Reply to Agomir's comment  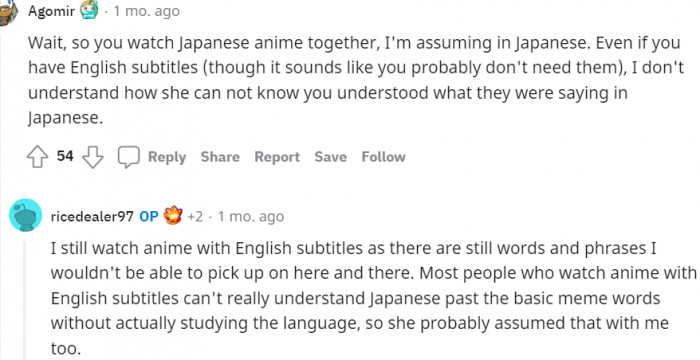click(167, 157)
